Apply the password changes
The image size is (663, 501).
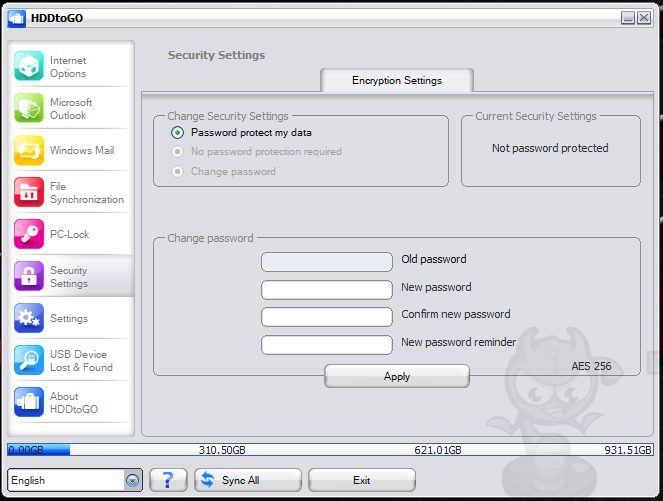tap(397, 376)
